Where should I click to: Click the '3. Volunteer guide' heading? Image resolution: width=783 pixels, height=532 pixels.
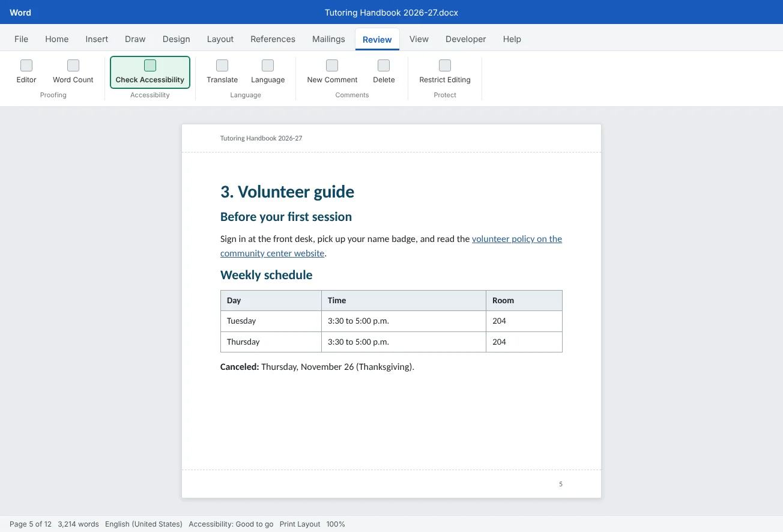pos(287,192)
